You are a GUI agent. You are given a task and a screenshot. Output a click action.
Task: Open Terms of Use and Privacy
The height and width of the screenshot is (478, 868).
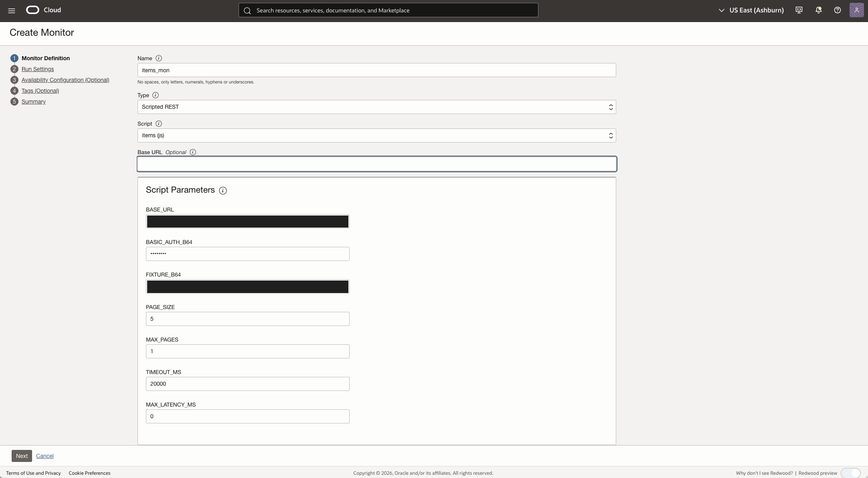tap(33, 473)
